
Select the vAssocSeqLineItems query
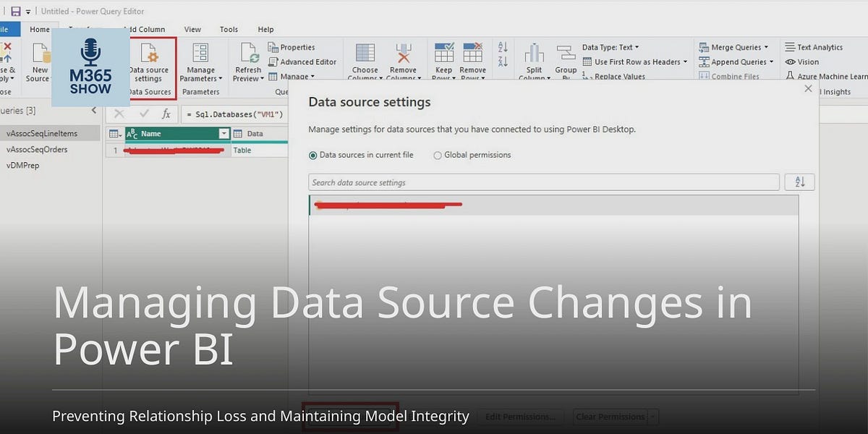click(50, 133)
